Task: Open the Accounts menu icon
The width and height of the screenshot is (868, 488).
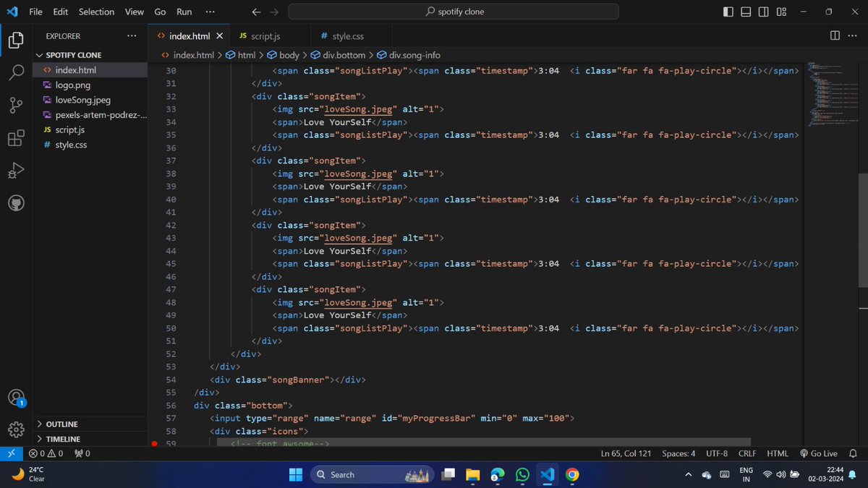Action: (x=16, y=398)
